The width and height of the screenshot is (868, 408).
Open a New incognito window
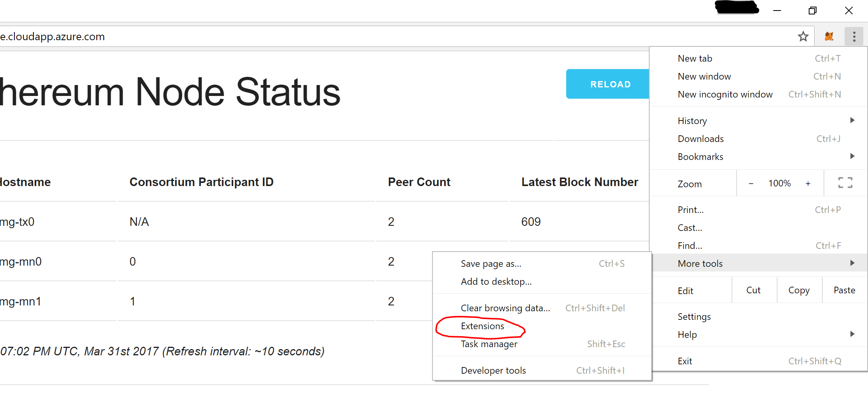tap(725, 94)
